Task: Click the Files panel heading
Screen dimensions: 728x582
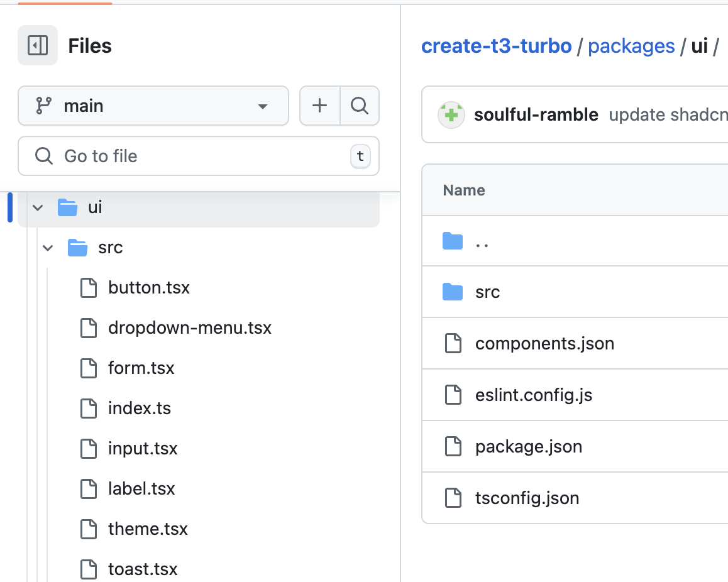Action: tap(90, 46)
